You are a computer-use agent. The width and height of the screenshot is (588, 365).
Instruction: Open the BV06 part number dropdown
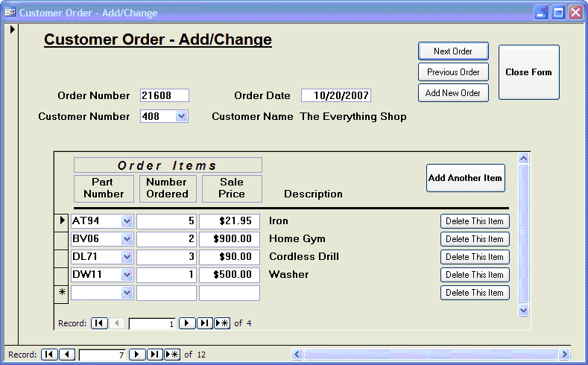click(x=127, y=239)
